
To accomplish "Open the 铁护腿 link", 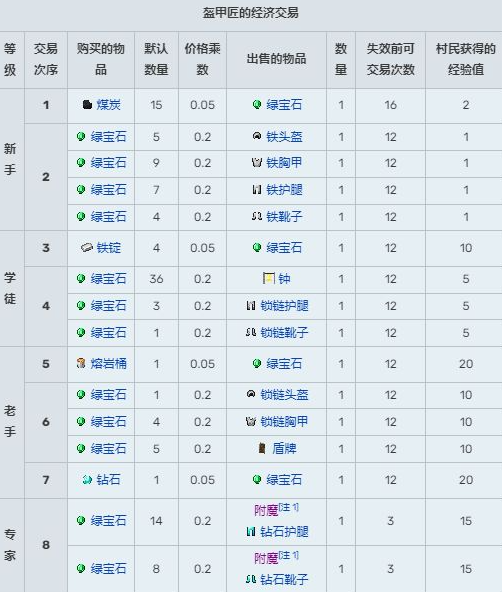I will [x=284, y=190].
